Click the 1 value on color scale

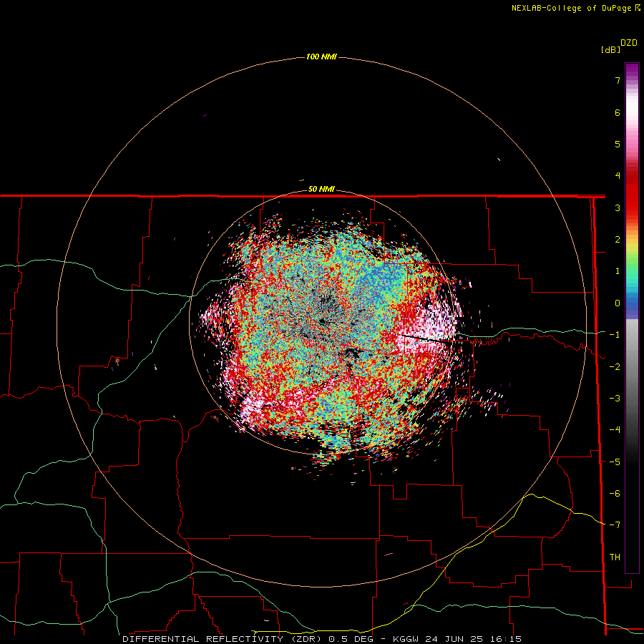(618, 271)
